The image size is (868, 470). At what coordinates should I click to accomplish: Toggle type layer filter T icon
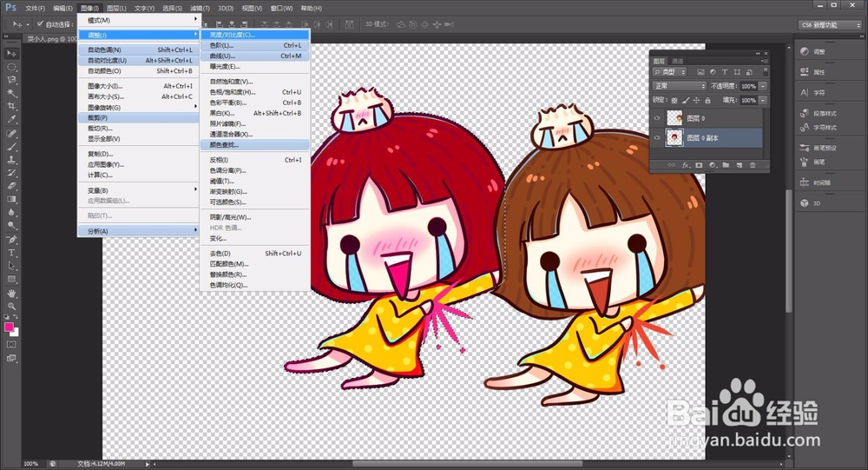(725, 72)
